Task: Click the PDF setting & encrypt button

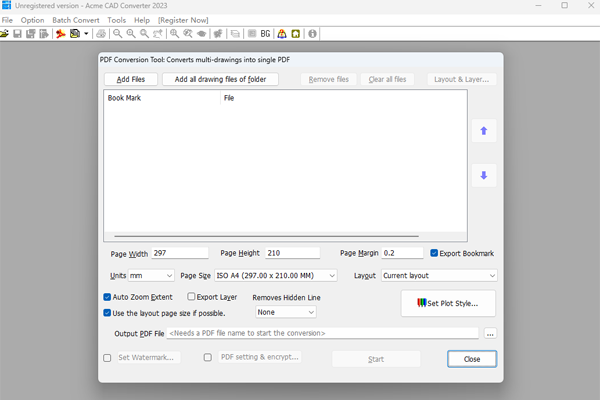Action: (260, 357)
